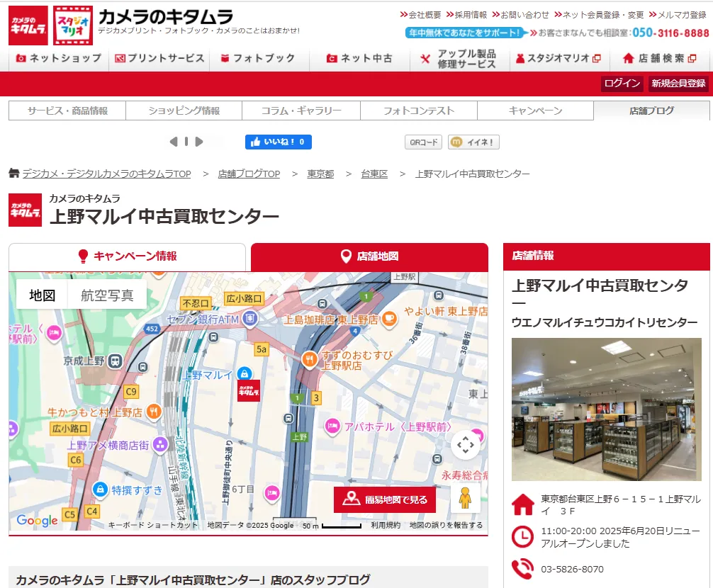Click the phone number 03-5826-8070
The width and height of the screenshot is (713, 588).
[572, 569]
